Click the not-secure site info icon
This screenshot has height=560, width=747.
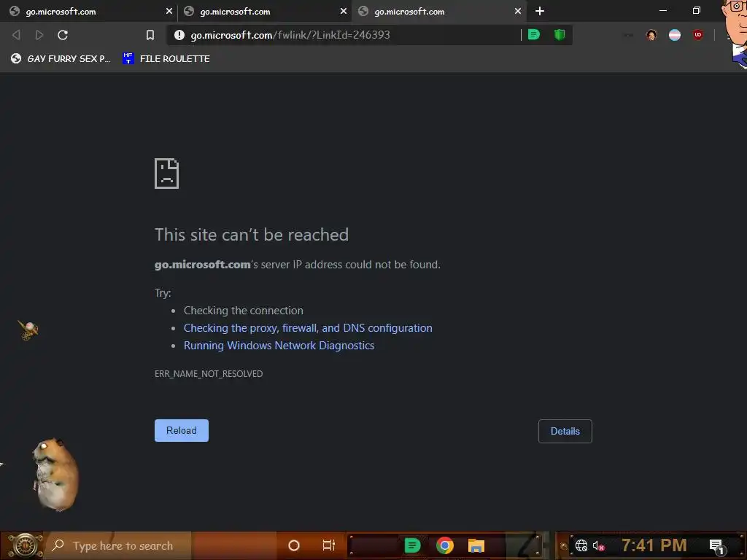(179, 35)
